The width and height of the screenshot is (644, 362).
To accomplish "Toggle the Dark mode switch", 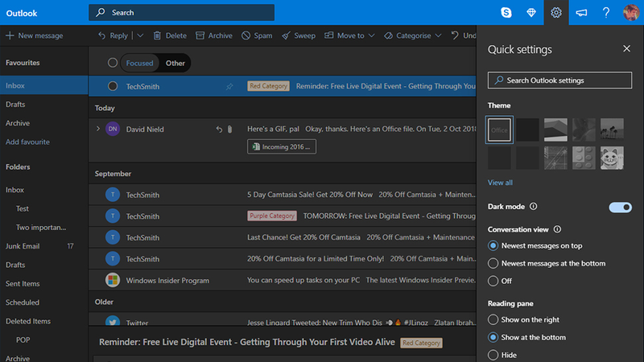I will click(x=620, y=208).
